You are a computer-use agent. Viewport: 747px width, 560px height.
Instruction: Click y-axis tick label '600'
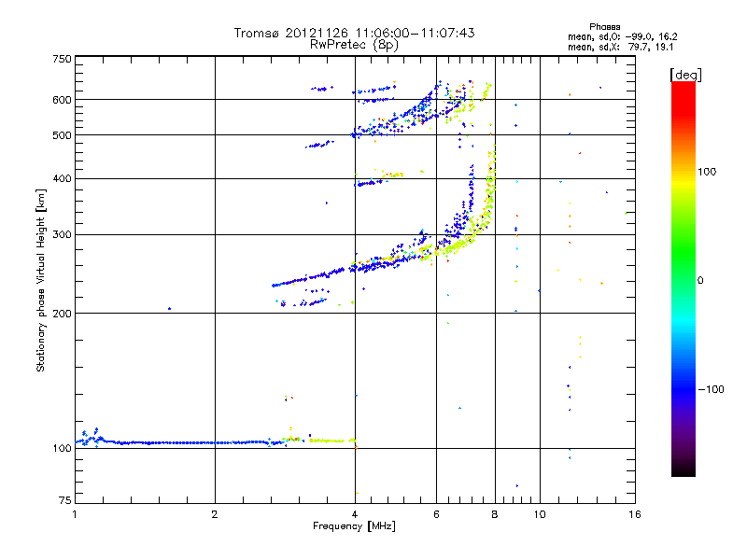pyautogui.click(x=62, y=100)
